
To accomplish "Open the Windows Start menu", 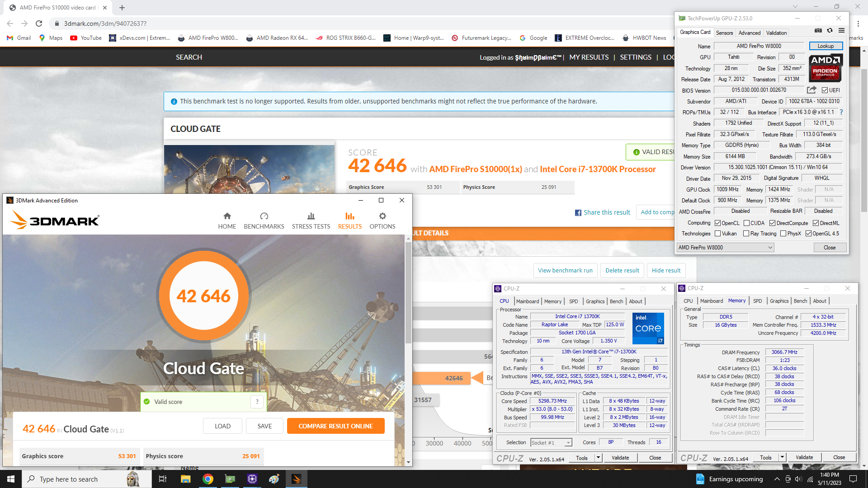I will point(11,479).
